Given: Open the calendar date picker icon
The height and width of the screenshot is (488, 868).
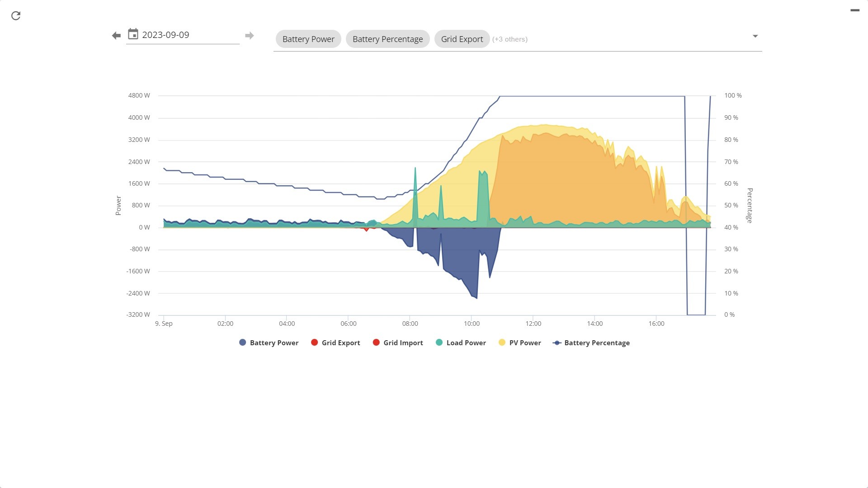Looking at the screenshot, I should 133,34.
